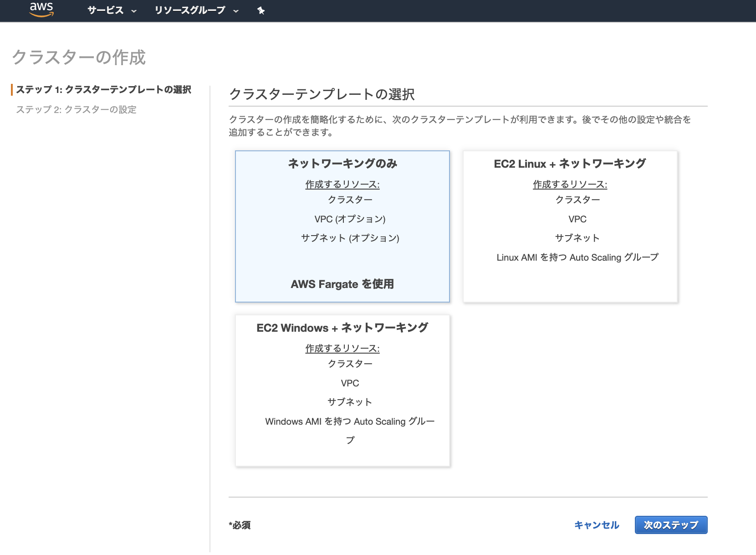Click the クラスターテンプレートの選択 section heading
The height and width of the screenshot is (555, 756).
coord(322,94)
